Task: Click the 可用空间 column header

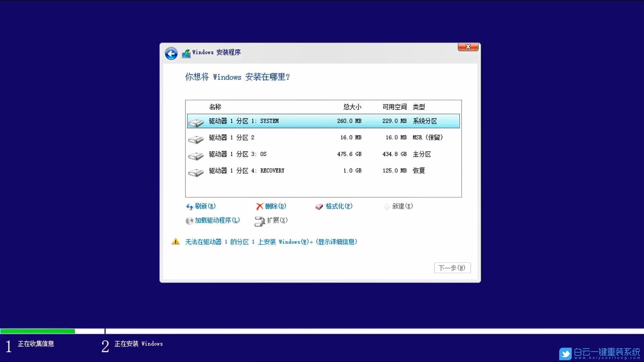Action: click(x=394, y=107)
